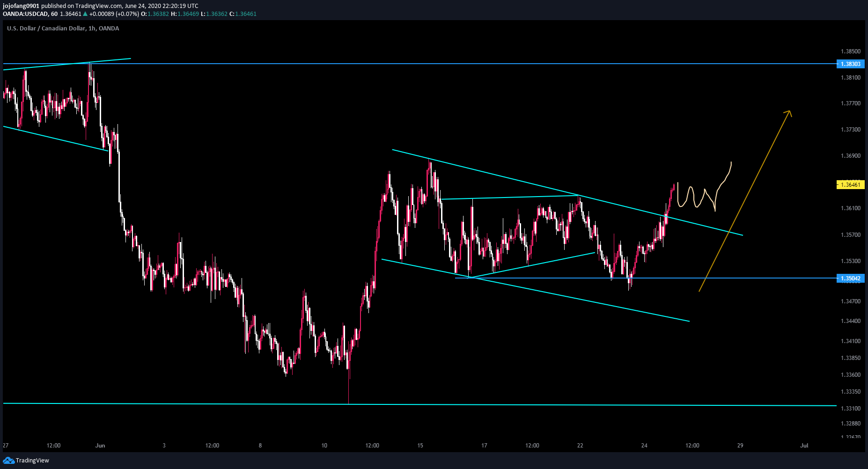
Task: Click the 15 date label on time axis
Action: coord(420,446)
